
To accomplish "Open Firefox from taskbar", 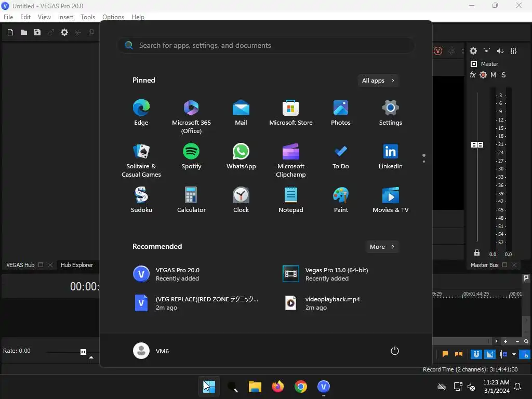I will point(278,387).
